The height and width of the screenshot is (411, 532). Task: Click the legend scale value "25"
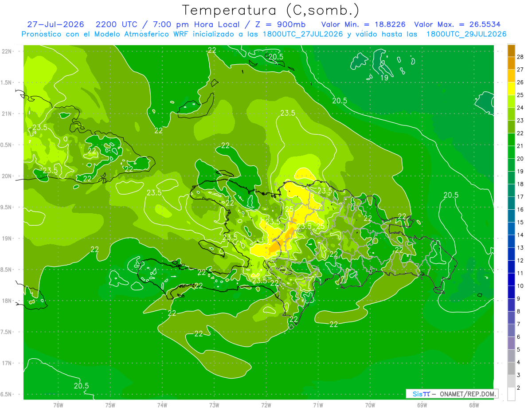click(x=520, y=95)
